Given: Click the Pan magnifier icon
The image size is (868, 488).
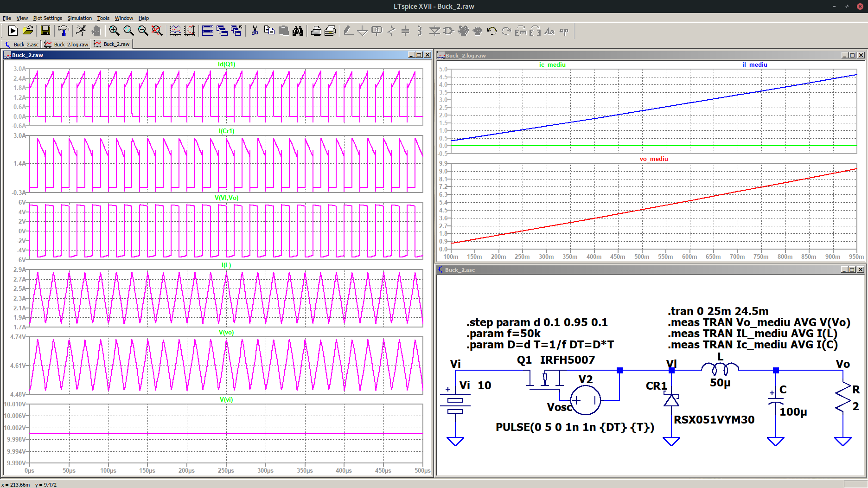Looking at the screenshot, I should [128, 31].
